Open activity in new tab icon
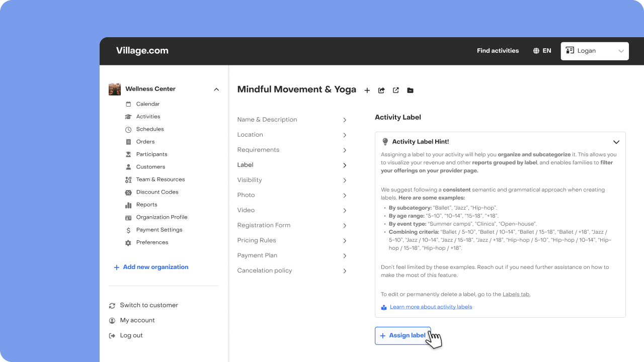The image size is (644, 362). 396,90
